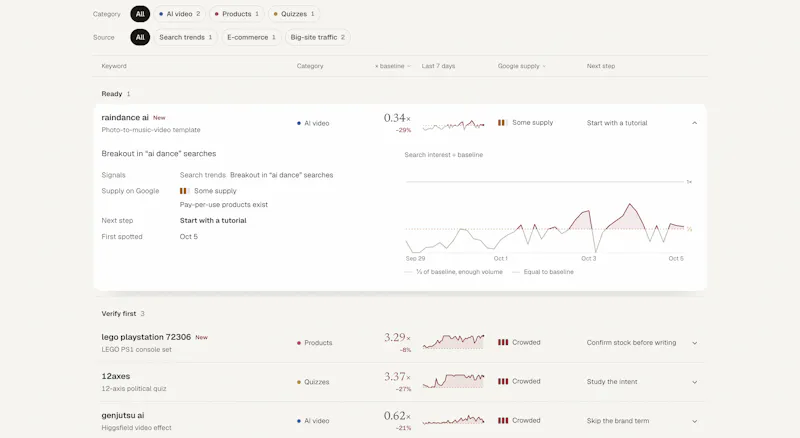The height and width of the screenshot is (438, 800).
Task: Click the lego playstation sparkline chart
Action: coord(454,342)
